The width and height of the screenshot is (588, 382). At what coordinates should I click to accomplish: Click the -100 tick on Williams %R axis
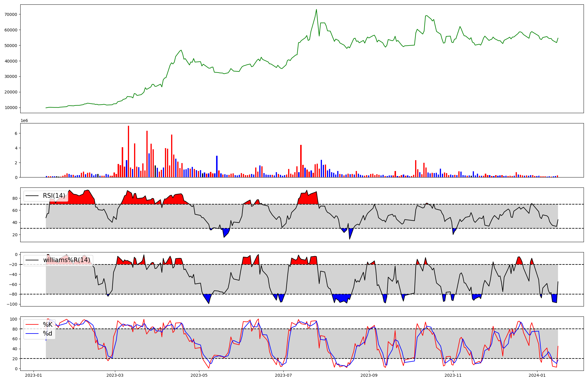13,304
